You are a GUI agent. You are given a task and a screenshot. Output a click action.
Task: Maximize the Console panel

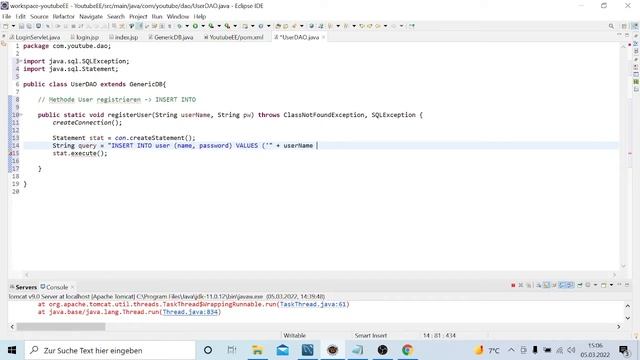pos(627,285)
